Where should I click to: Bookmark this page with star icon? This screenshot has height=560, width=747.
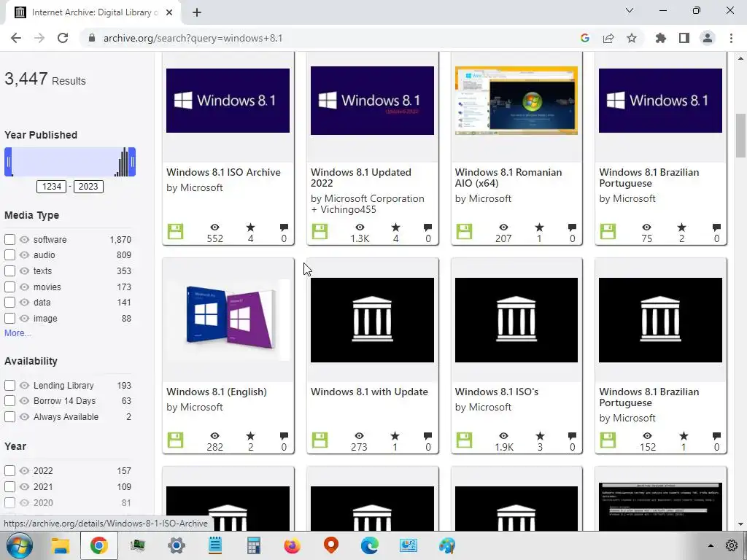point(632,38)
